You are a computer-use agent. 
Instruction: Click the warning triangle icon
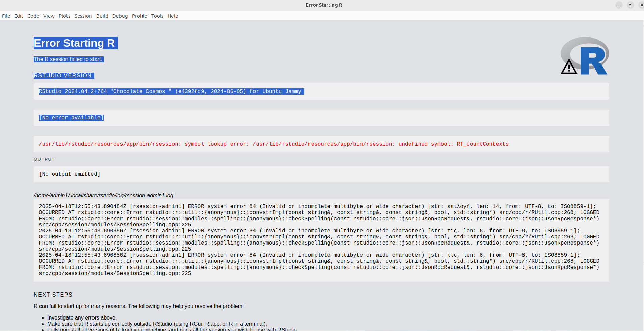(x=569, y=67)
